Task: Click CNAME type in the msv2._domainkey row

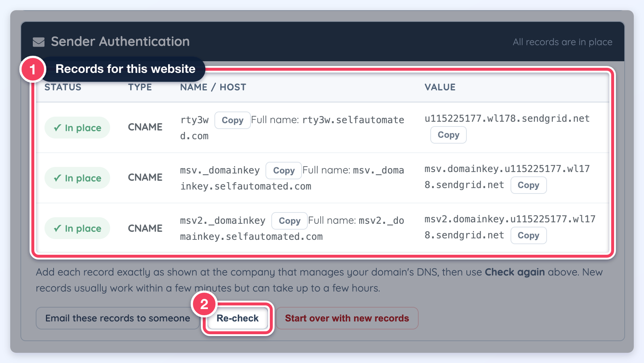Action: tap(145, 228)
